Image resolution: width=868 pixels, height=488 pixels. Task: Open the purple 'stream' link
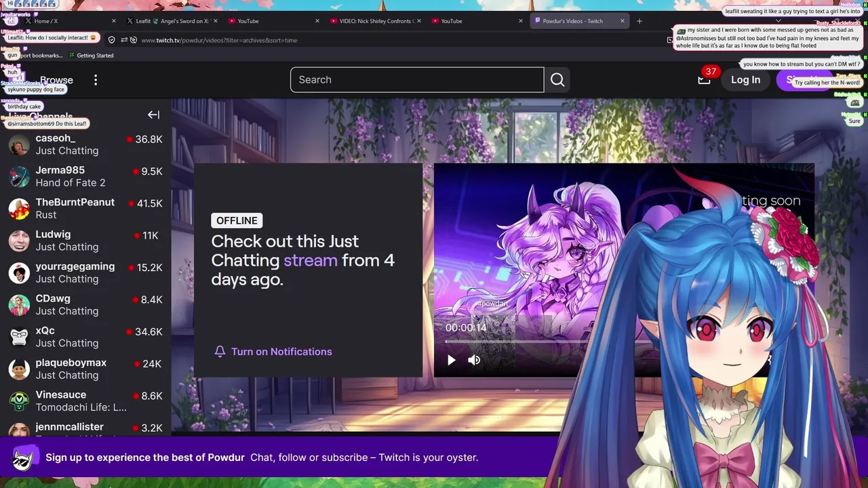point(311,260)
